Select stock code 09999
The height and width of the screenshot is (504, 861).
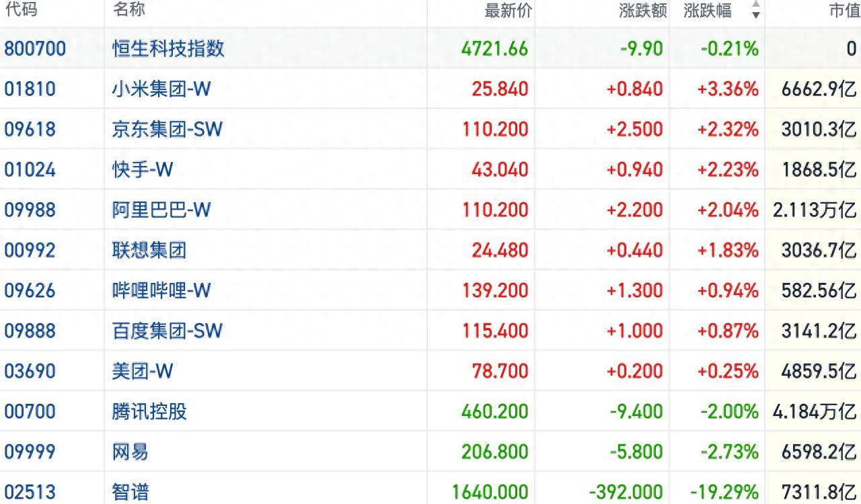coord(30,452)
